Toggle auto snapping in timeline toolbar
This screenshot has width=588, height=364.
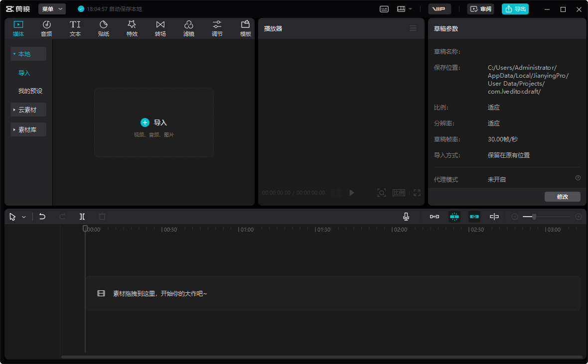click(454, 217)
